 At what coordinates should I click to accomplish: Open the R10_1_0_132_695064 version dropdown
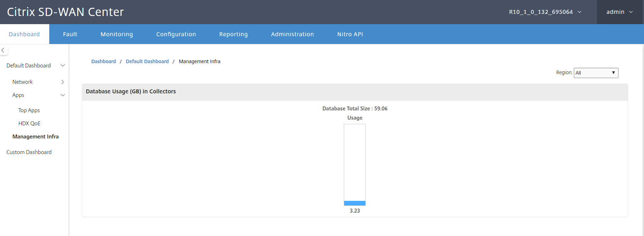545,12
